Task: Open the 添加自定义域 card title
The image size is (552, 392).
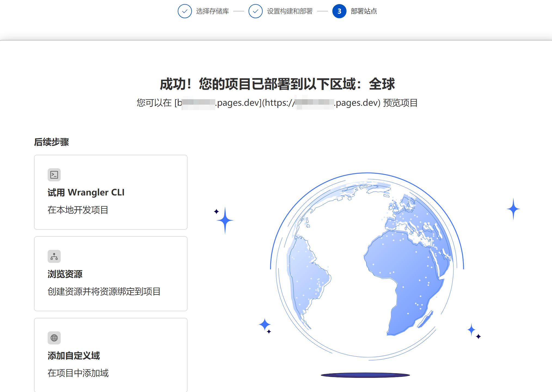Action: 74,356
